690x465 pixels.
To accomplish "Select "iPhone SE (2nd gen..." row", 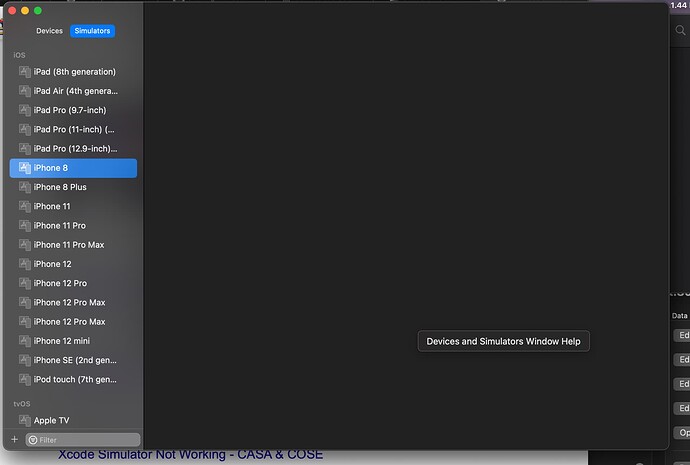I will click(x=73, y=360).
